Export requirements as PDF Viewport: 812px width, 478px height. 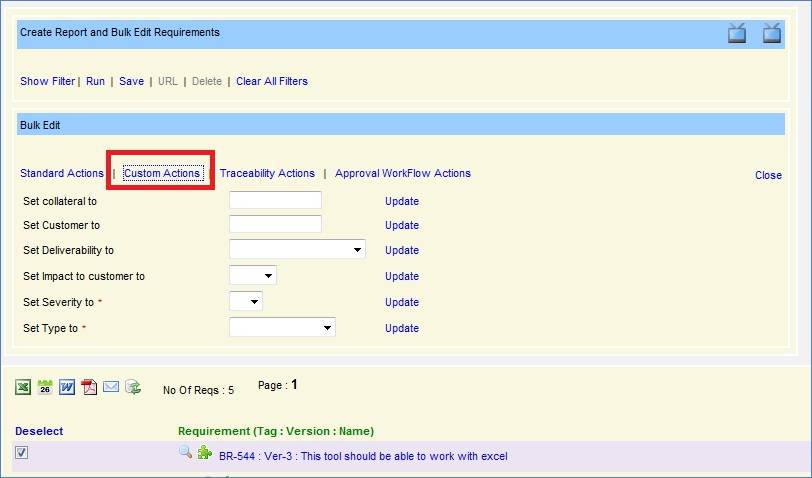89,387
